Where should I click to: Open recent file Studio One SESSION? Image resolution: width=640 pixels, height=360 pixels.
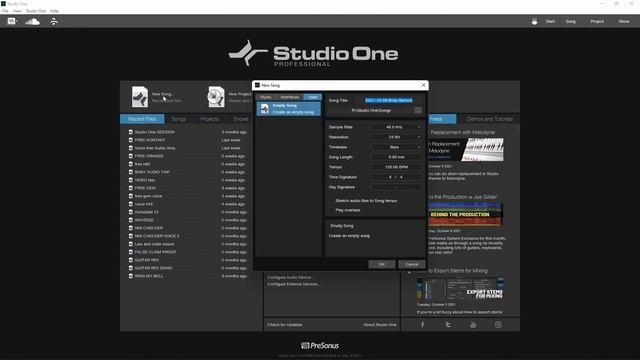pyautogui.click(x=155, y=132)
